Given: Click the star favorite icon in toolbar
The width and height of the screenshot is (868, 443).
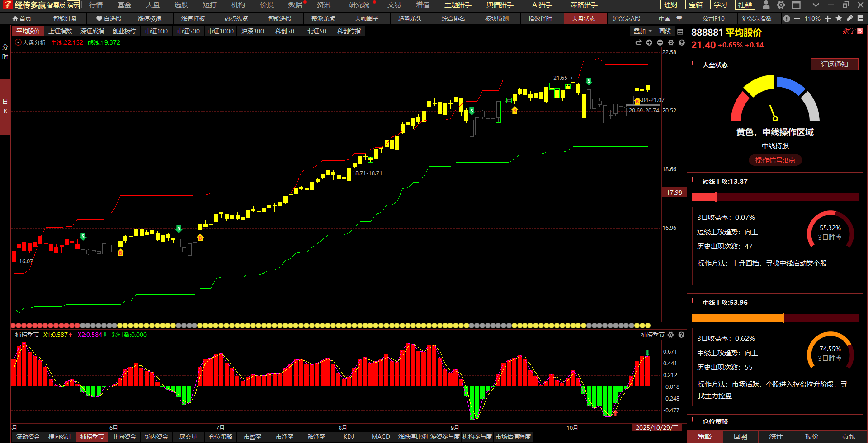Looking at the screenshot, I should [839, 19].
